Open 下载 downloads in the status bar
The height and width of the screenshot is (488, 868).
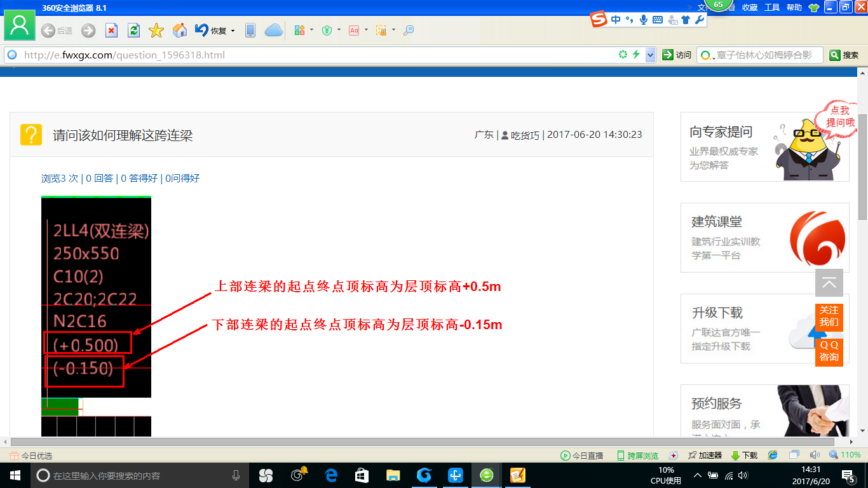pyautogui.click(x=744, y=456)
